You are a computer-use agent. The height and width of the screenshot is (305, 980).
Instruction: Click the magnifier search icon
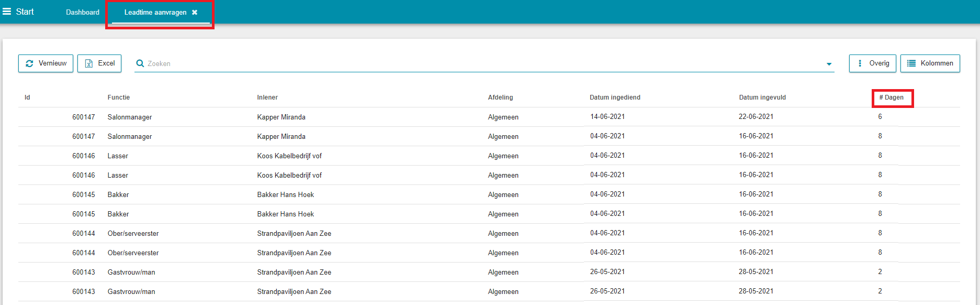[x=140, y=63]
